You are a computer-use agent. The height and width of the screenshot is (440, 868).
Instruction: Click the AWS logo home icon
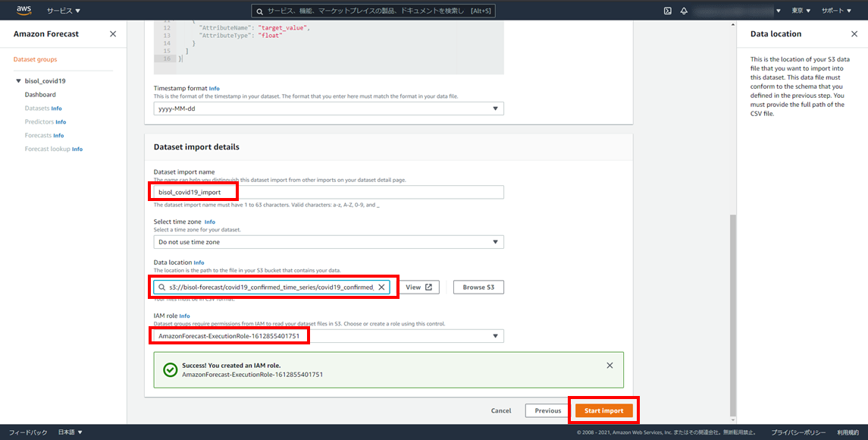(x=24, y=11)
